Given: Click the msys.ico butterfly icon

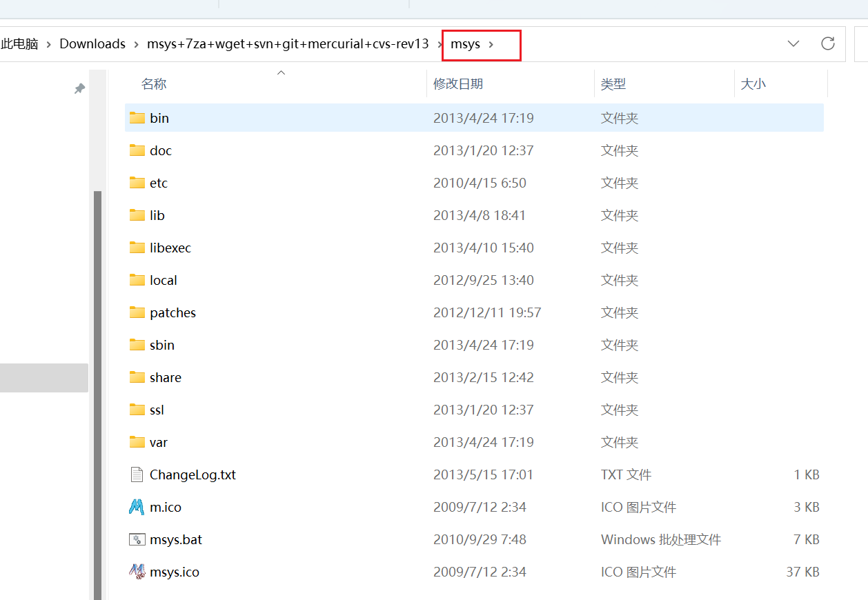Looking at the screenshot, I should tap(136, 572).
